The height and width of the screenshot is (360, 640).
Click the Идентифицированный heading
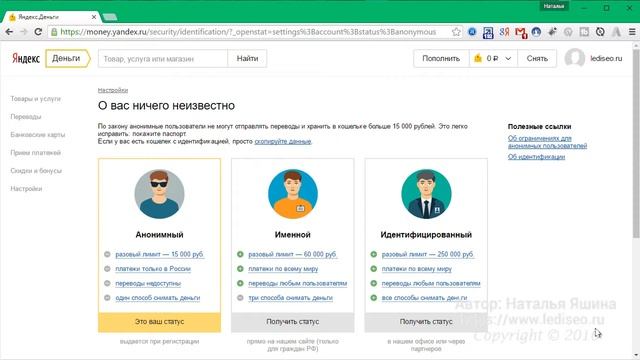426,235
